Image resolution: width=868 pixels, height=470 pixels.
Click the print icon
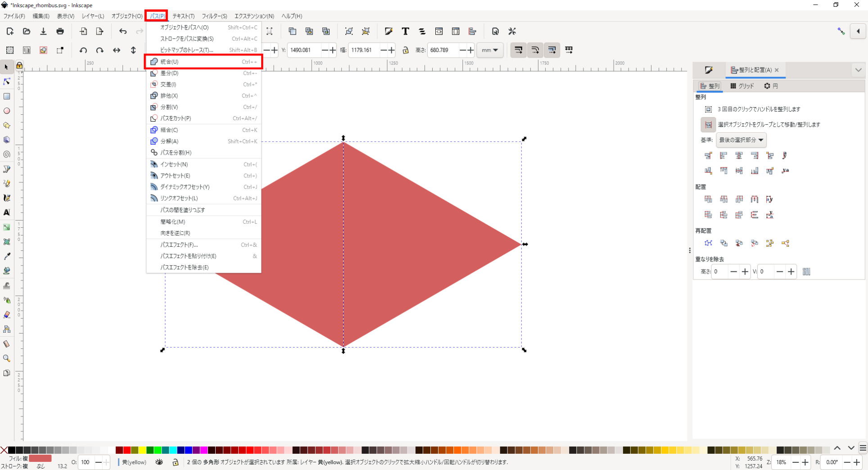click(x=60, y=32)
